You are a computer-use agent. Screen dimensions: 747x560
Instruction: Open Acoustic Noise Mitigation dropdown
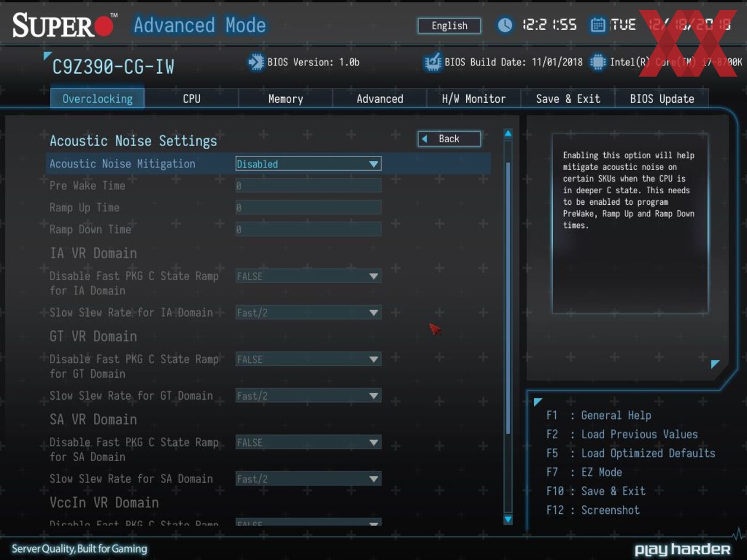pyautogui.click(x=308, y=164)
